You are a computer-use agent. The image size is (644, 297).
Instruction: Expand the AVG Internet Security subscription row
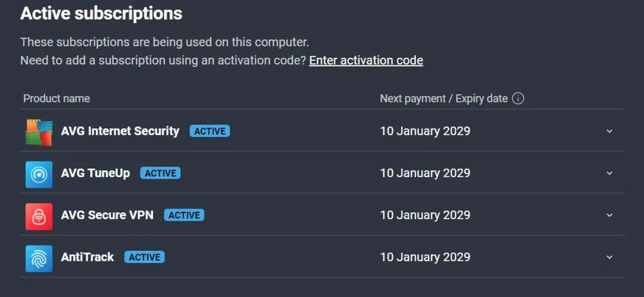(x=609, y=131)
